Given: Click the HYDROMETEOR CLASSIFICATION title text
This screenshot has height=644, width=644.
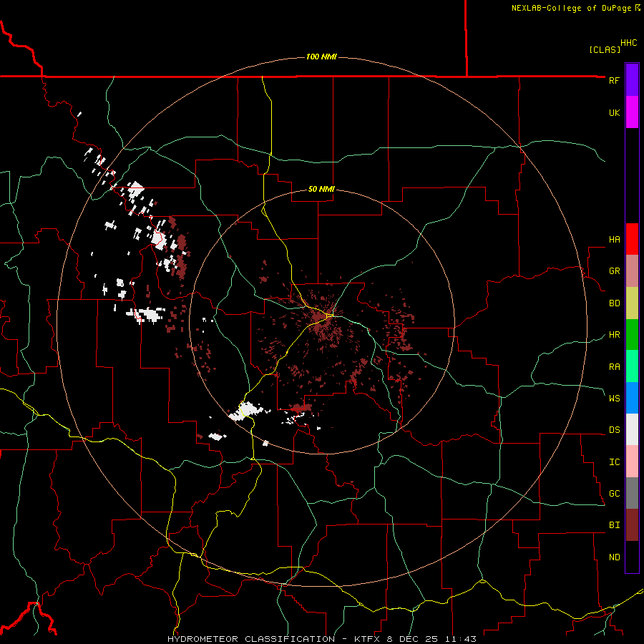Looking at the screenshot, I should [x=251, y=639].
